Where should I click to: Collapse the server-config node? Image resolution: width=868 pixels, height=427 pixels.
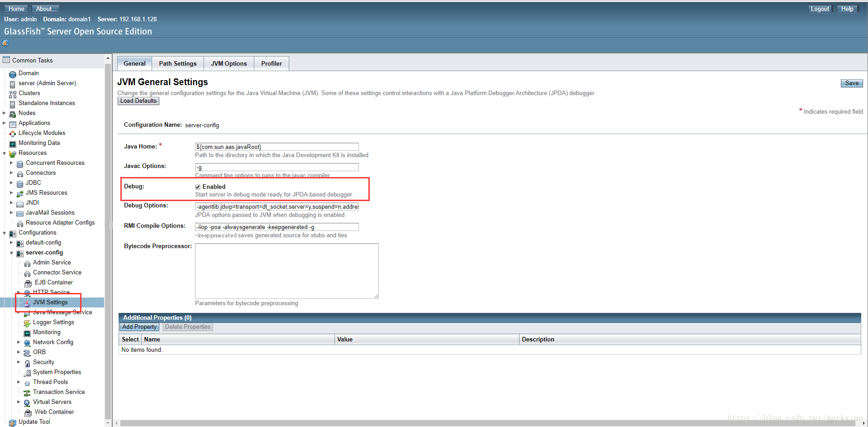tap(11, 253)
